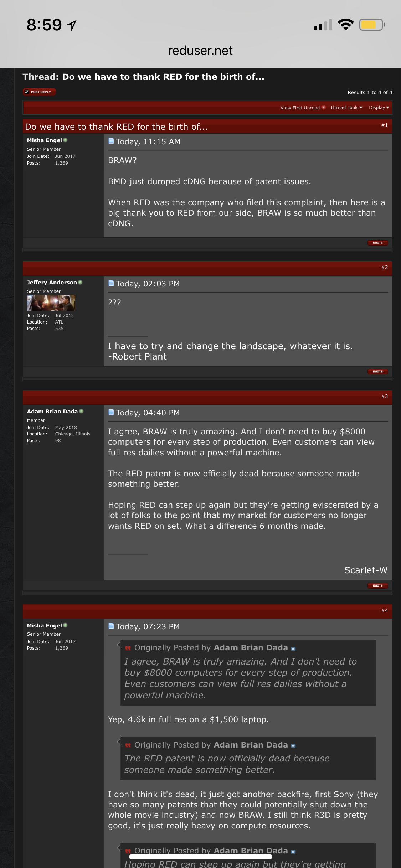This screenshot has height=868, width=401.
Task: Click 'Today, 07:23 PM' timestamp
Action: tap(148, 627)
